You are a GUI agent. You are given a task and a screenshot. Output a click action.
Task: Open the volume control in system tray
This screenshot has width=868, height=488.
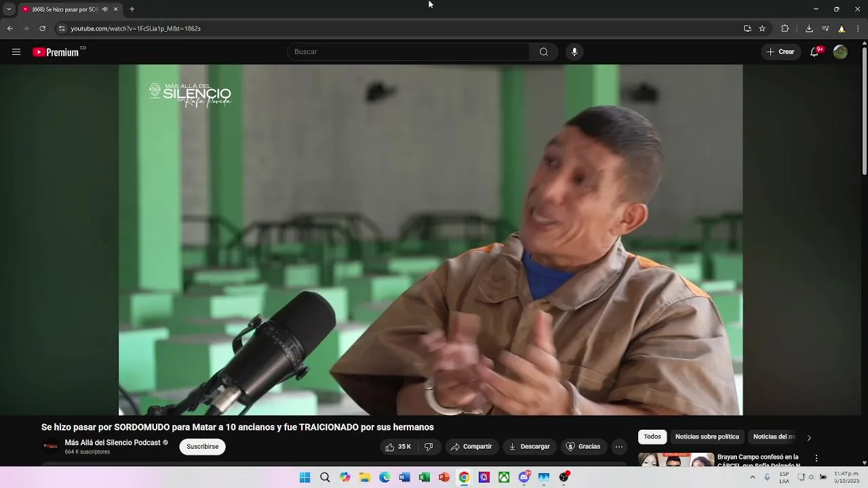click(812, 477)
